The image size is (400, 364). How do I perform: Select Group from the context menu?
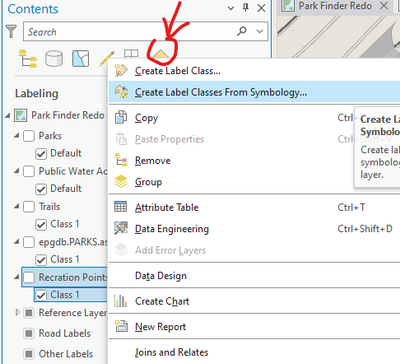pos(254,182)
